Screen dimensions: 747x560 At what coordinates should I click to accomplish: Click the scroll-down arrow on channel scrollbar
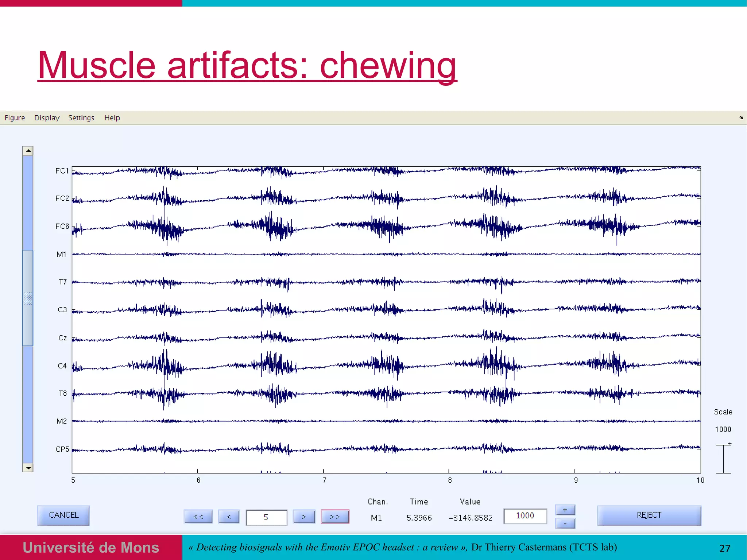(x=28, y=468)
